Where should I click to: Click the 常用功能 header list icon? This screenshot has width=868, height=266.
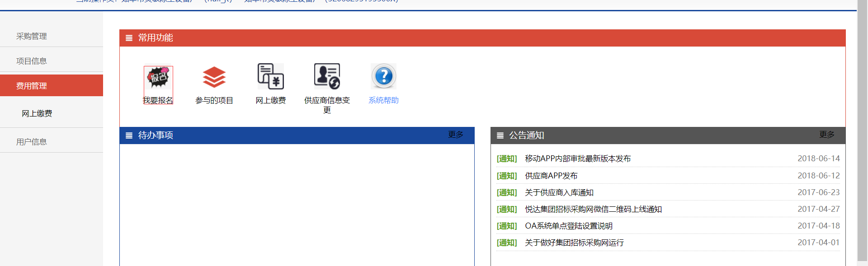129,38
